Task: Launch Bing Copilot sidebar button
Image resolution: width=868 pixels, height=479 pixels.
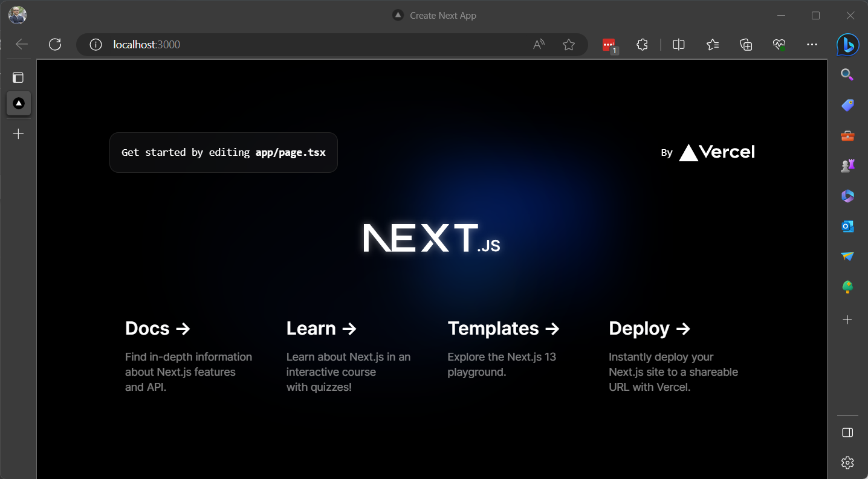Action: [847, 45]
